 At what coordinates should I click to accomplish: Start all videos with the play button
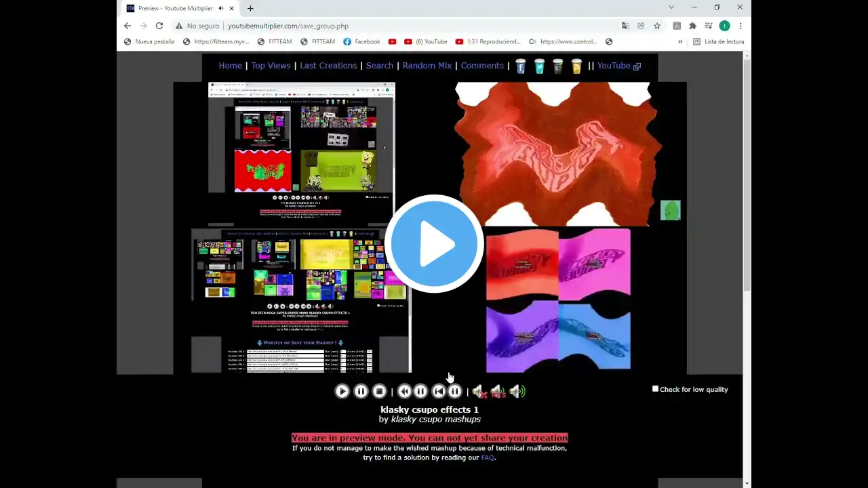coord(342,391)
